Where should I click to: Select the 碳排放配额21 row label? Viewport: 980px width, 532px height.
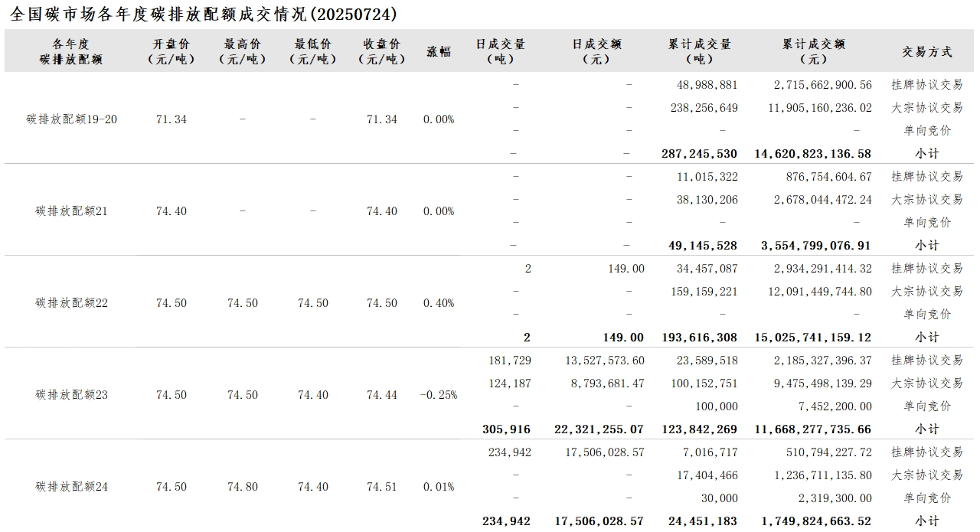pyautogui.click(x=72, y=211)
